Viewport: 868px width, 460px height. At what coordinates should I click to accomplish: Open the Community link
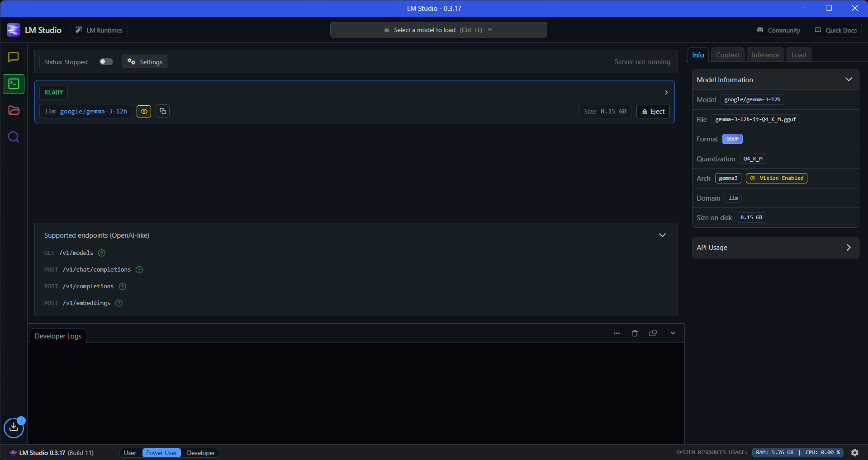click(x=778, y=30)
